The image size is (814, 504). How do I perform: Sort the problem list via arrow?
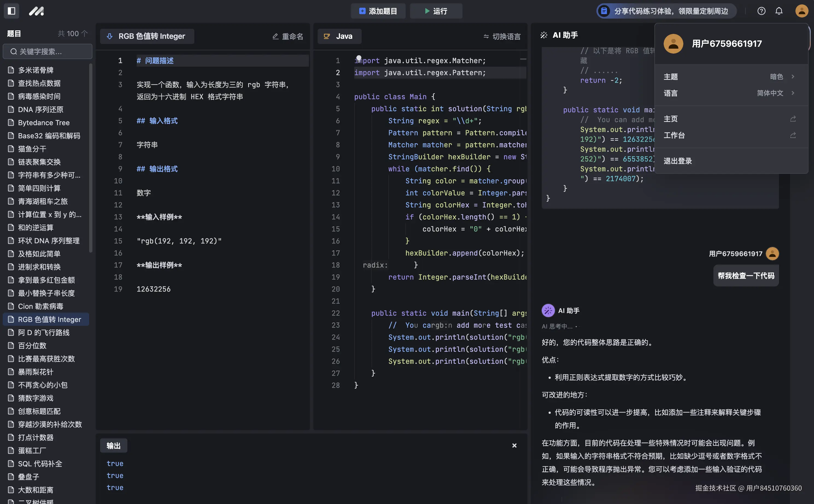click(85, 33)
